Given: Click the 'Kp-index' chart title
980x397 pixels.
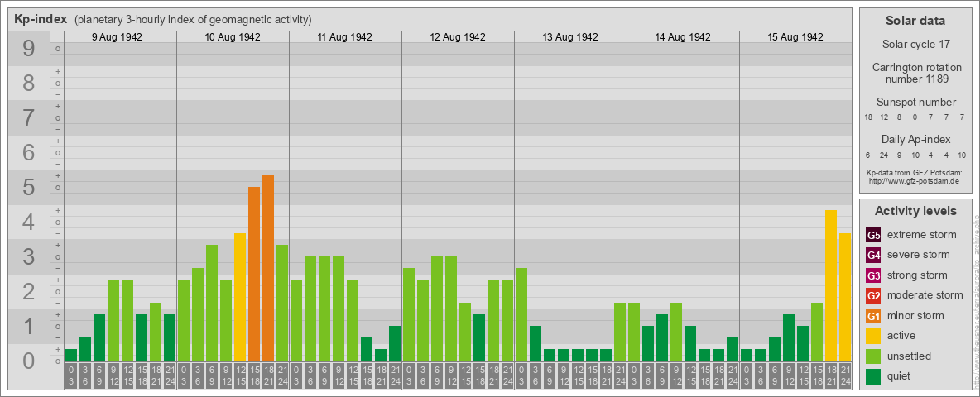Looking at the screenshot, I should pyautogui.click(x=41, y=19).
